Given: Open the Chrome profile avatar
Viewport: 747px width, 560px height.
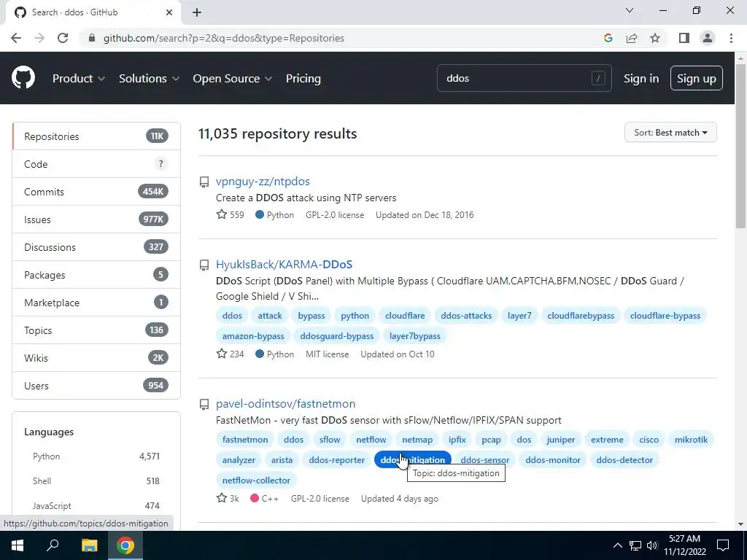Looking at the screenshot, I should coord(708,38).
